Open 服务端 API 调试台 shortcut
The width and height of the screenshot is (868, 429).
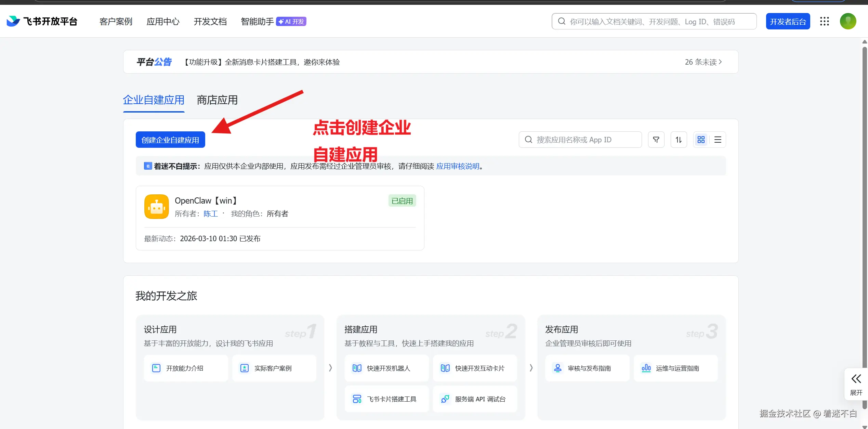[475, 399]
